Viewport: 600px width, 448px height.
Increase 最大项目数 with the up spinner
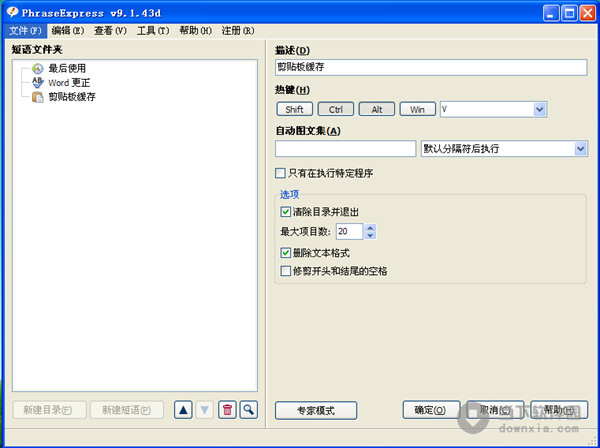click(x=370, y=227)
